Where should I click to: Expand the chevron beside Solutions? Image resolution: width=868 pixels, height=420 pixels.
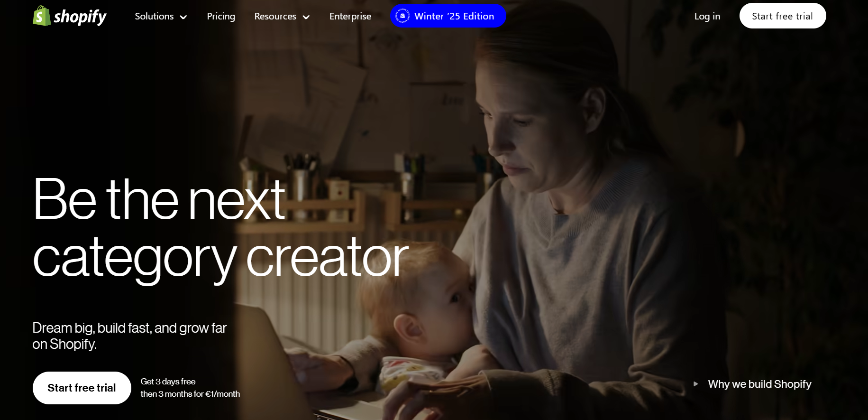click(183, 17)
